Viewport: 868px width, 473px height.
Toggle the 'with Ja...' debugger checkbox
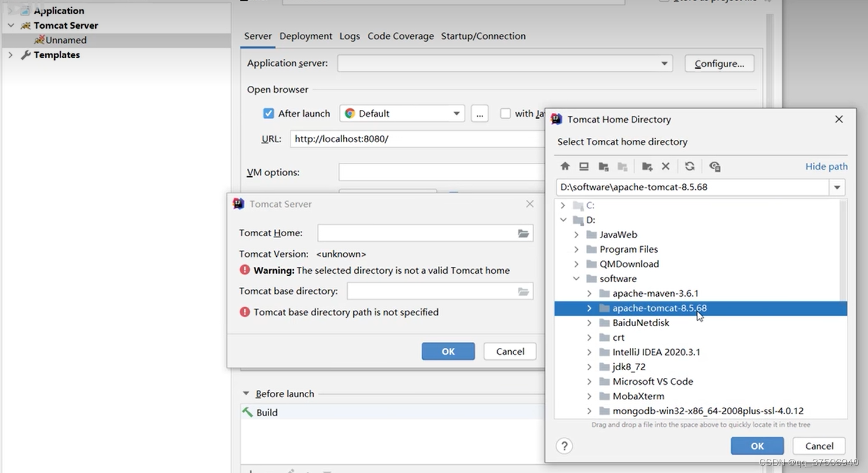(x=505, y=113)
